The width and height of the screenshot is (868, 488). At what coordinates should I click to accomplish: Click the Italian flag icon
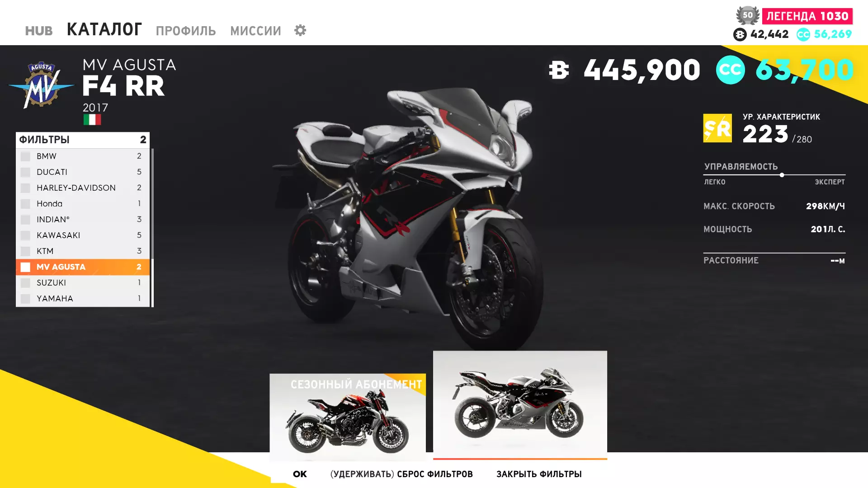pos(92,120)
